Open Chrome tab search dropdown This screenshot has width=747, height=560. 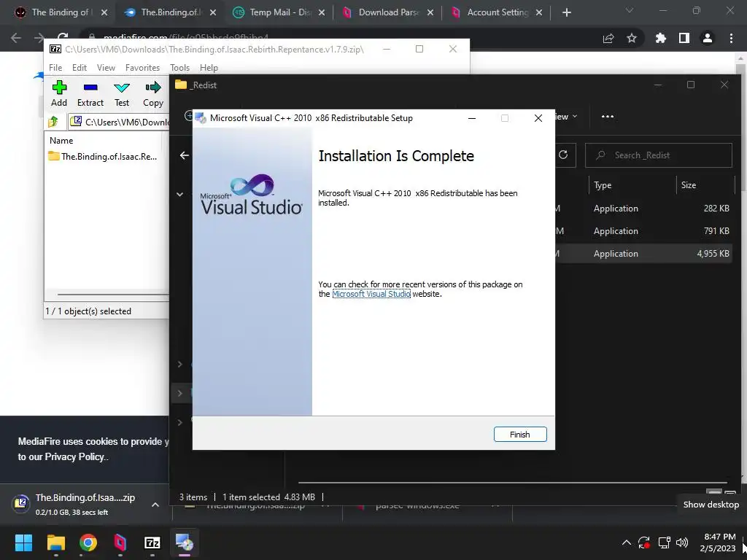[x=630, y=10]
